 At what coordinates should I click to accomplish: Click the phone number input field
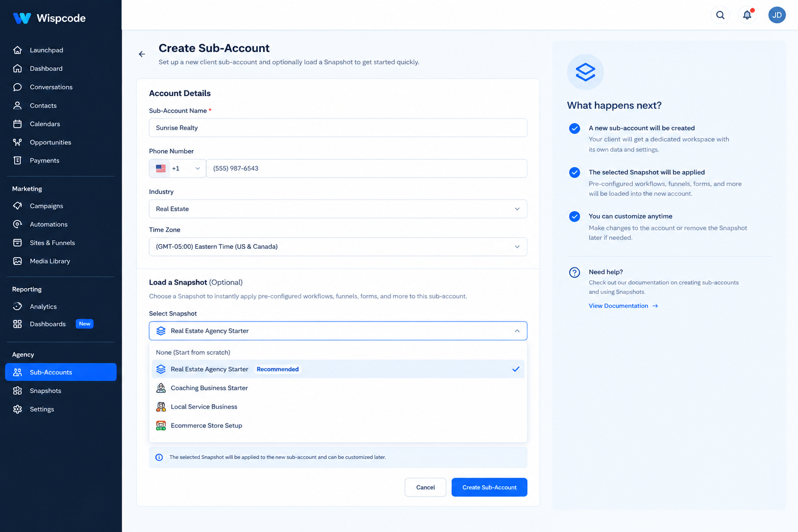point(367,168)
